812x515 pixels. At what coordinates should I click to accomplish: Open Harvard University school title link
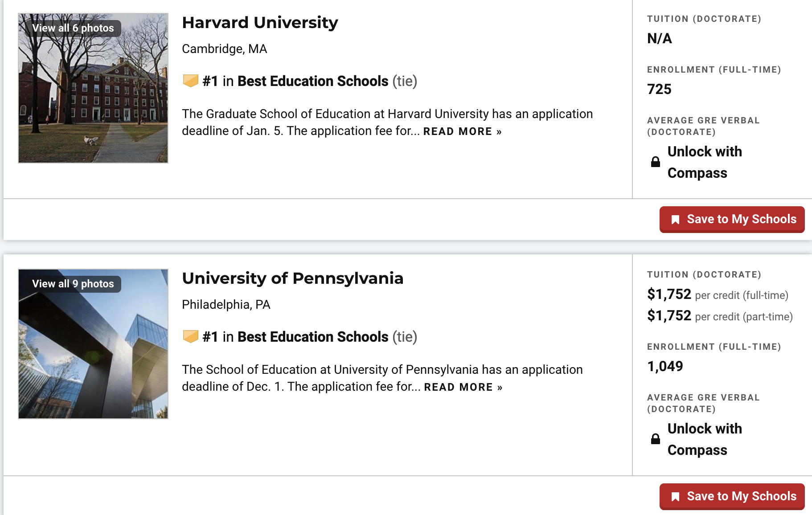coord(260,23)
